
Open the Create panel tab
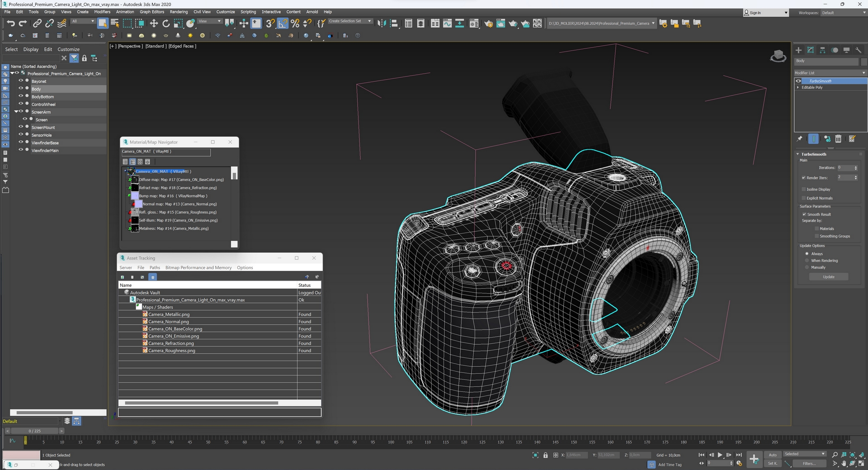click(x=798, y=50)
